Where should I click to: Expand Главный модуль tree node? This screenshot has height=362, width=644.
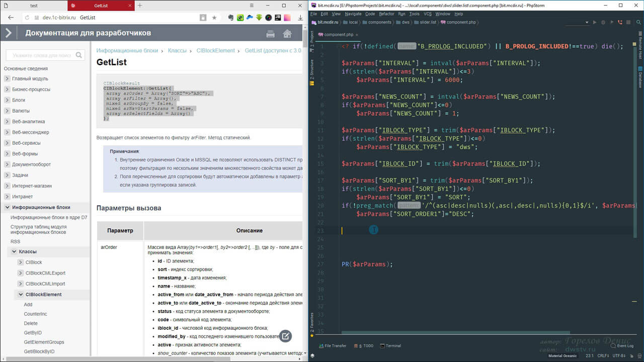point(7,78)
